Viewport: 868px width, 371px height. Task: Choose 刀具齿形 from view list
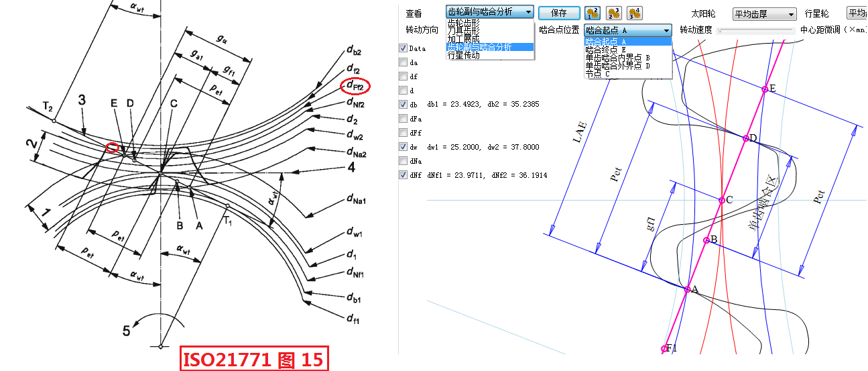[490, 30]
